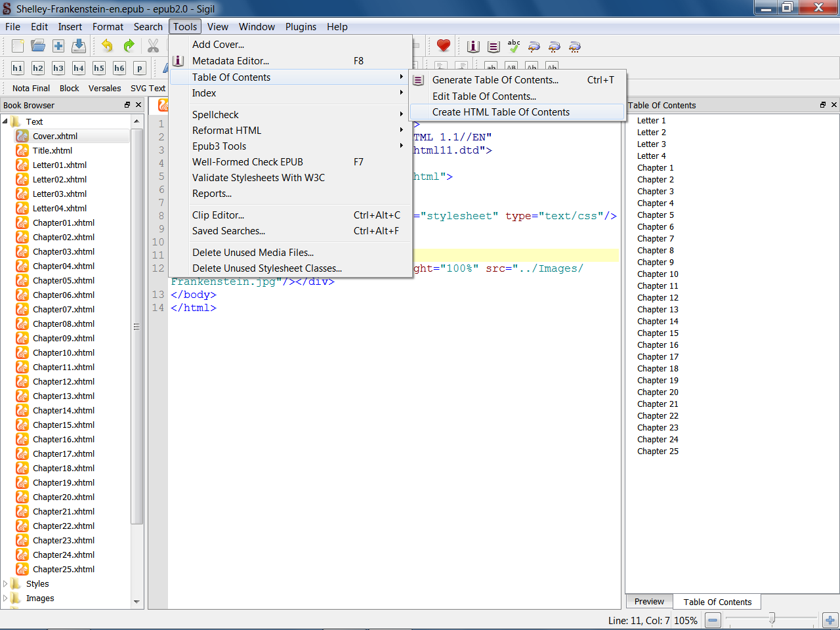Expand the Images folder tree node
This screenshot has width=840, height=630.
tap(5, 598)
